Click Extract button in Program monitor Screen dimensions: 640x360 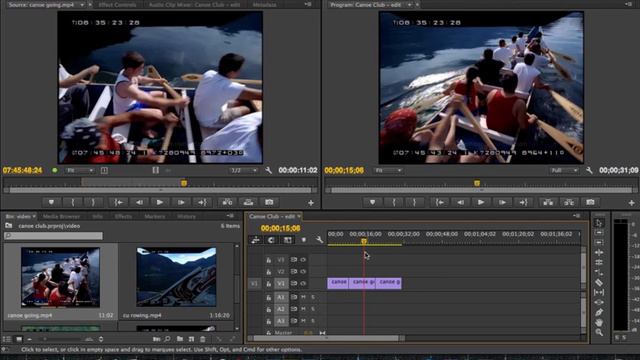click(569, 202)
